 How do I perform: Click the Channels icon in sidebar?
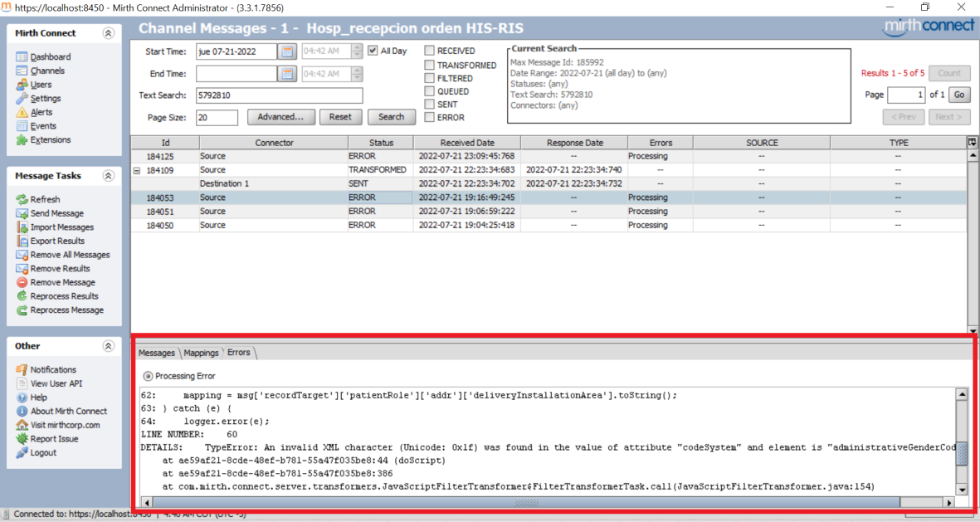22,71
